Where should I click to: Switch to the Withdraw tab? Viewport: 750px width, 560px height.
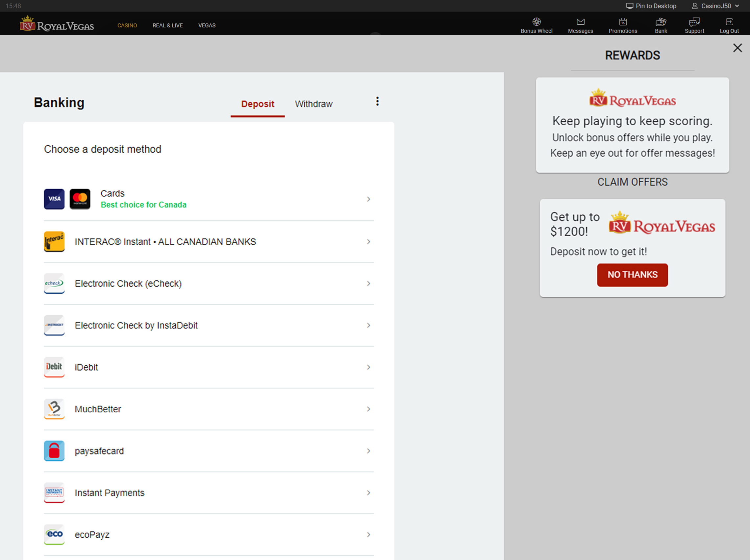[313, 104]
